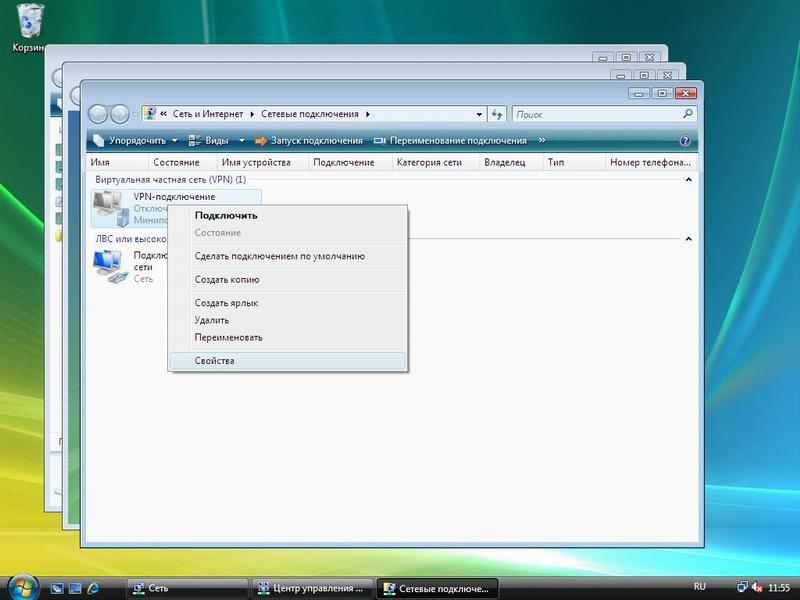The image size is (800, 600).
Task: Choose Сделать подключением по умолчанию
Action: pos(288,256)
